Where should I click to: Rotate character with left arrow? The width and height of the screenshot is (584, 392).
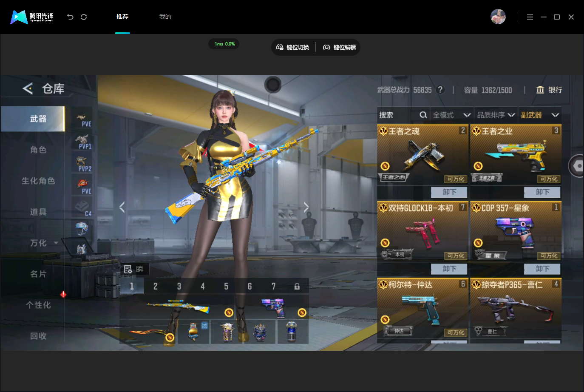[122, 207]
